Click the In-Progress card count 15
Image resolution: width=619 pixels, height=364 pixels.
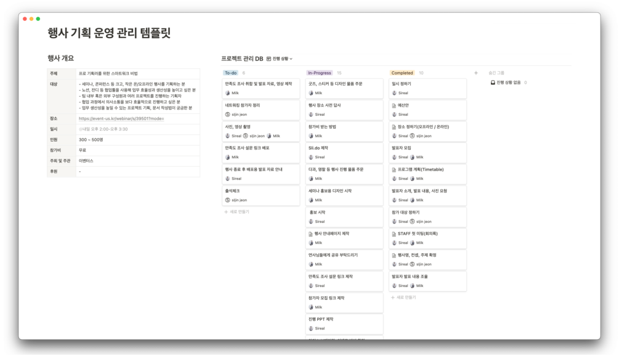[x=339, y=73]
